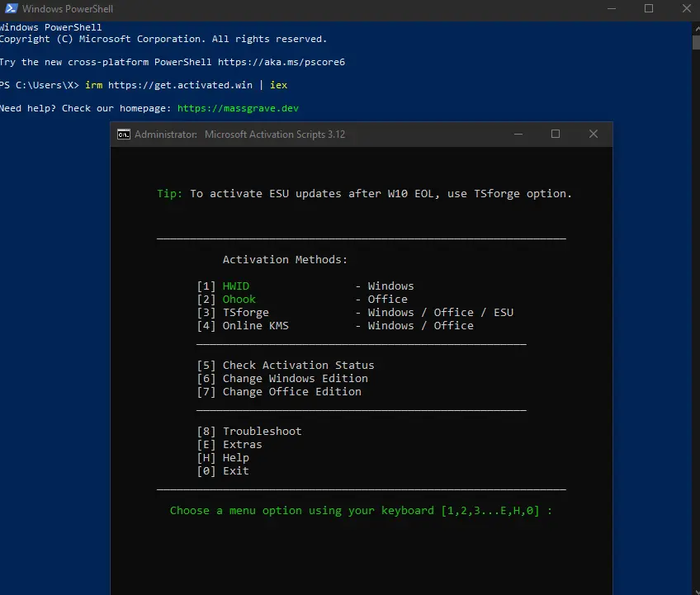Click the 'Windows PowerShell' title text
Screen dimensions: 700x595
point(68,9)
